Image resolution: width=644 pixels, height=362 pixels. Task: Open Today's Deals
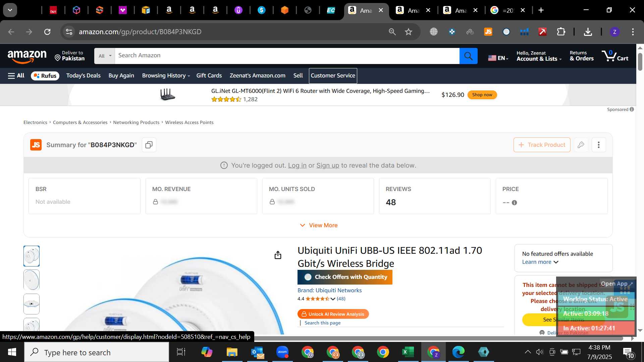point(83,76)
